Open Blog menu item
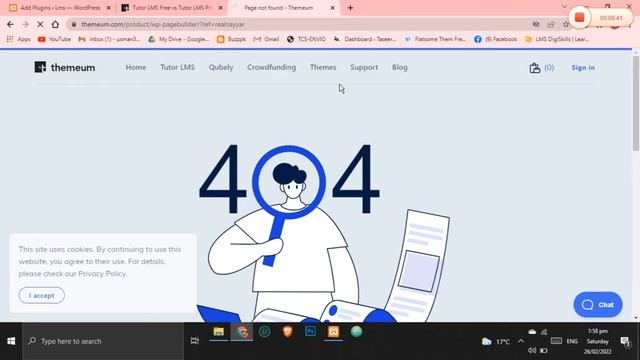Image resolution: width=640 pixels, height=360 pixels. pos(400,67)
